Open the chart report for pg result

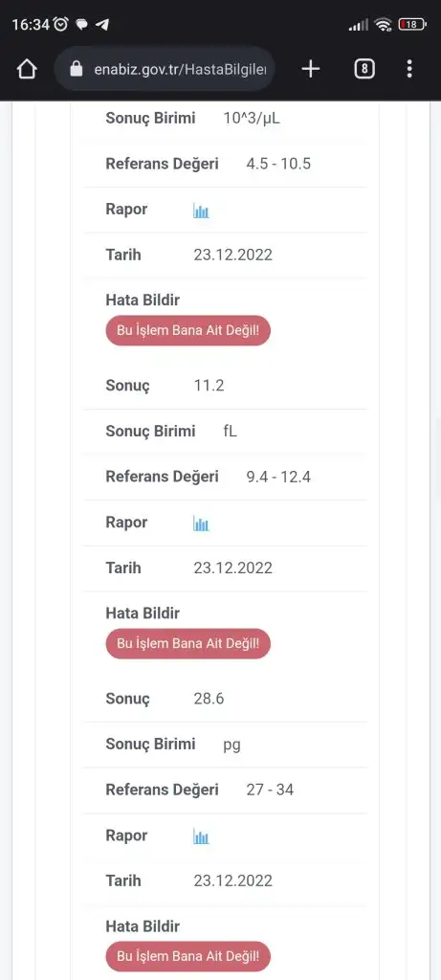201,836
